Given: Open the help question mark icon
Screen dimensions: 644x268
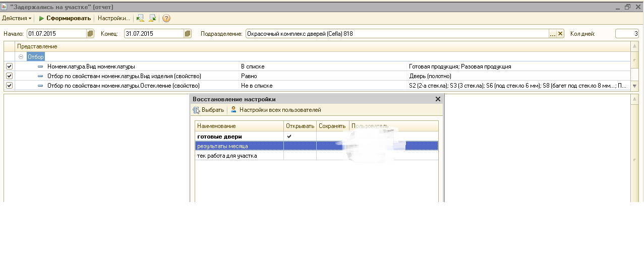Looking at the screenshot, I should click(x=166, y=18).
